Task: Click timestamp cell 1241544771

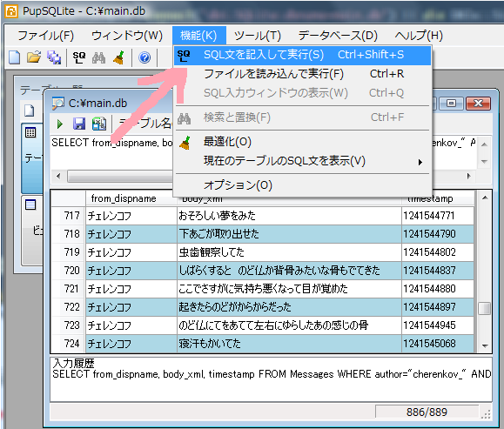Action: pos(438,216)
